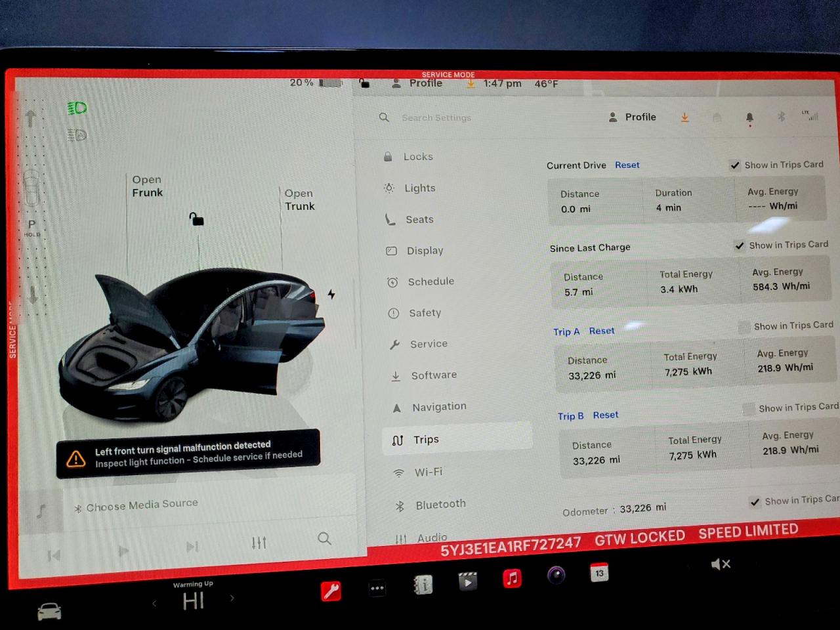Play the media
The image size is (840, 630).
coord(123,551)
